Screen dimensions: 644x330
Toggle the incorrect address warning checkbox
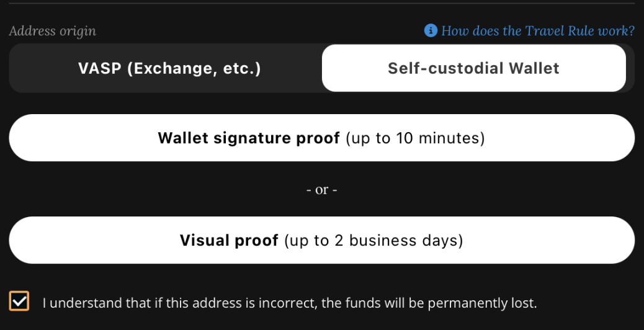pyautogui.click(x=19, y=301)
